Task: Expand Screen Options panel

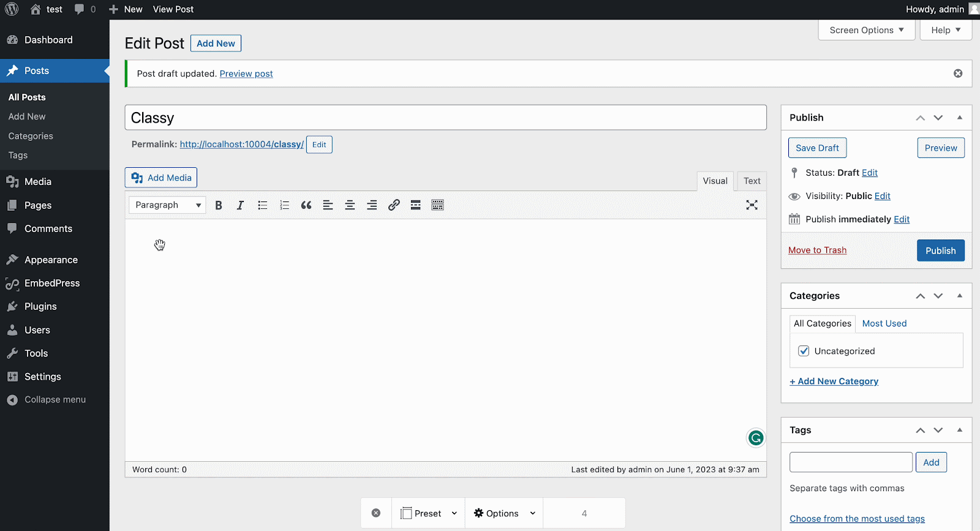Action: pyautogui.click(x=867, y=30)
